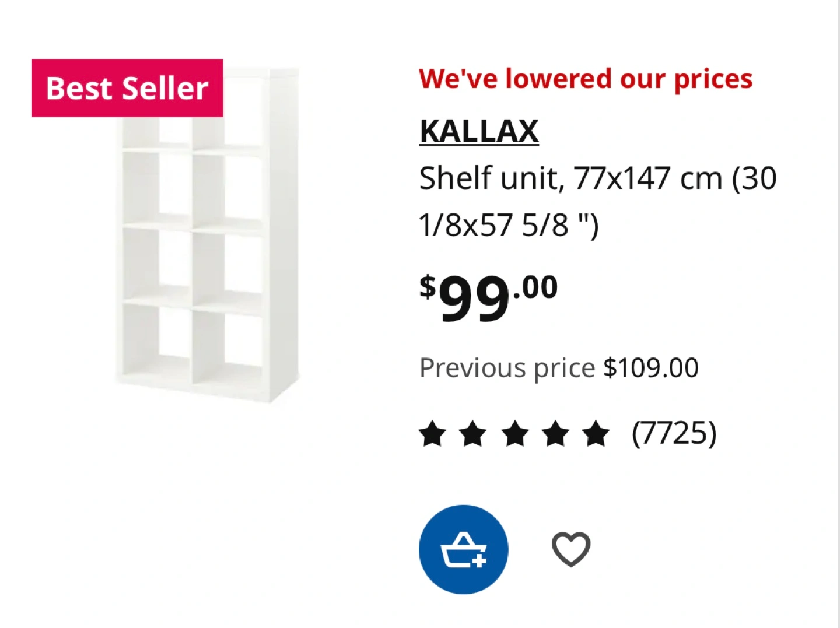Click the Shelf unit 77x147 cm description

[x=597, y=178]
